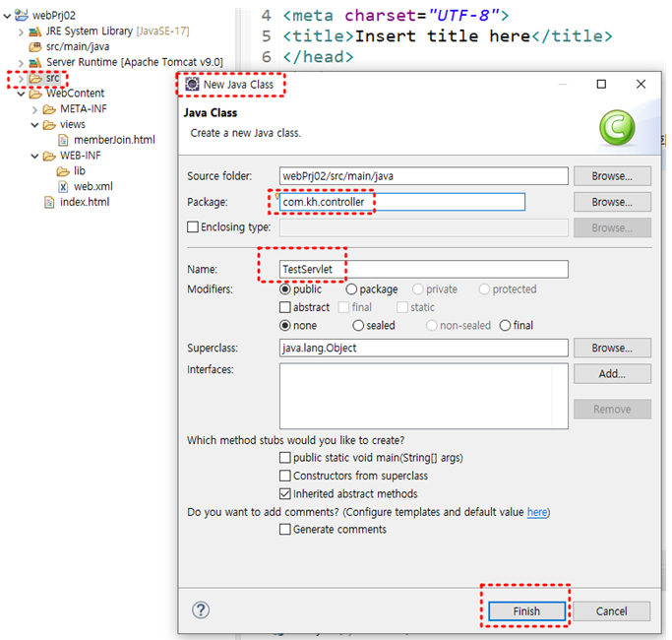
Task: Click the meta charset line in the editor
Action: click(x=396, y=16)
